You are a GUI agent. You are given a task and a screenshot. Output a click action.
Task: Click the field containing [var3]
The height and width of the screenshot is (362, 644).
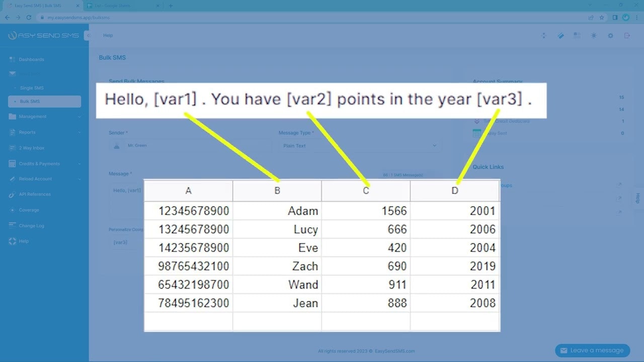126,242
